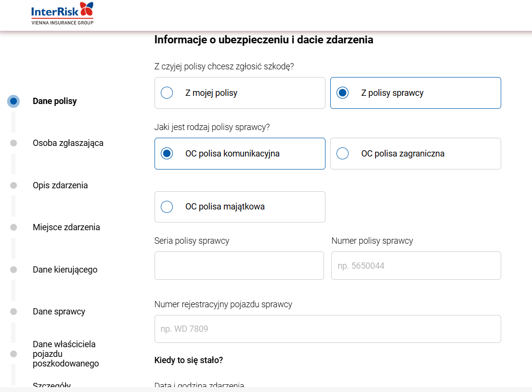This screenshot has height=392, width=532.
Task: Click the Numer rejestracyjny pojazdu sprawcy field
Action: tap(327, 328)
